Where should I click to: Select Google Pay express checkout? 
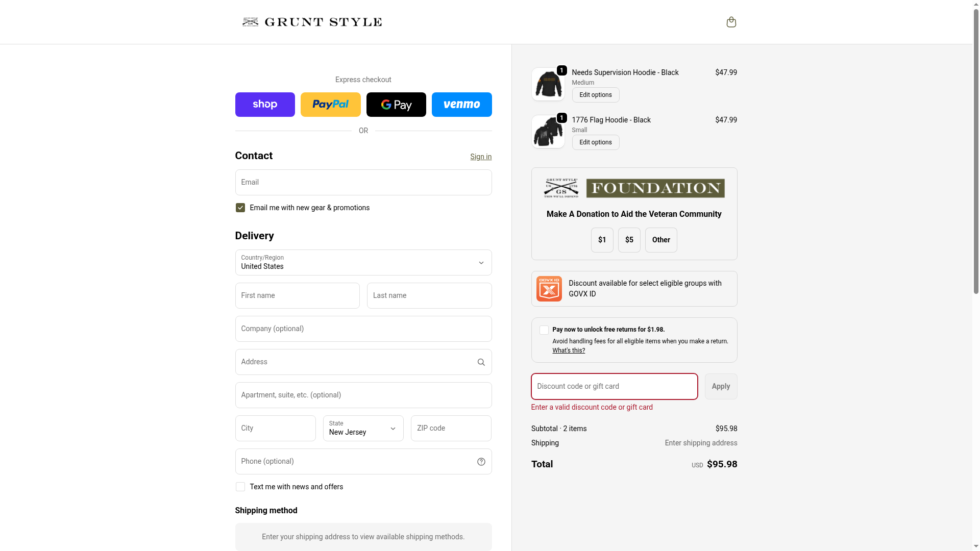[x=396, y=105]
